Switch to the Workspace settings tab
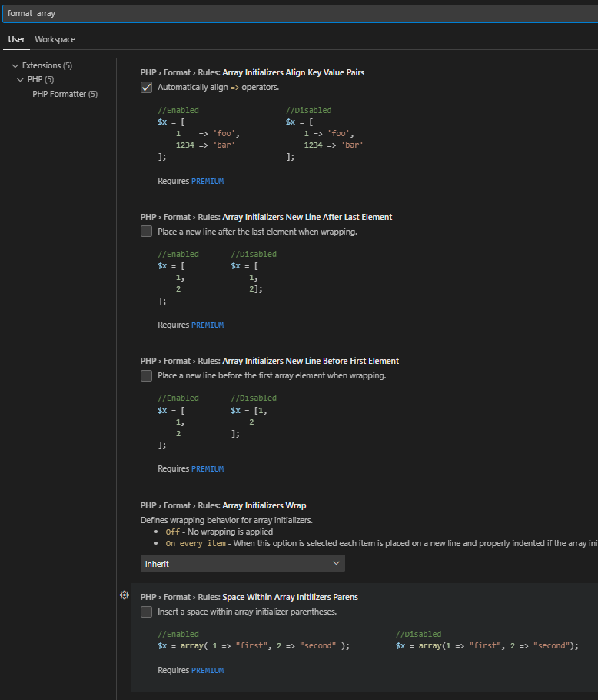Image resolution: width=598 pixels, height=700 pixels. 55,39
